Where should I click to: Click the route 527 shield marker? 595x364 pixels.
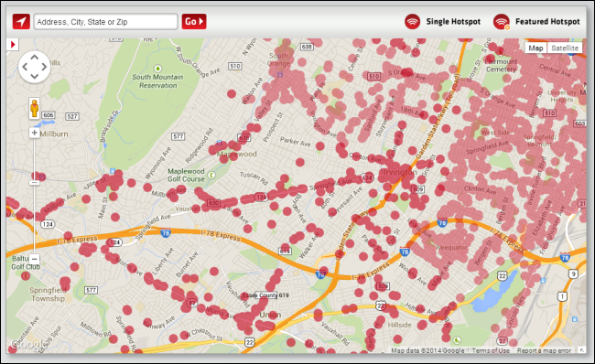(72, 116)
